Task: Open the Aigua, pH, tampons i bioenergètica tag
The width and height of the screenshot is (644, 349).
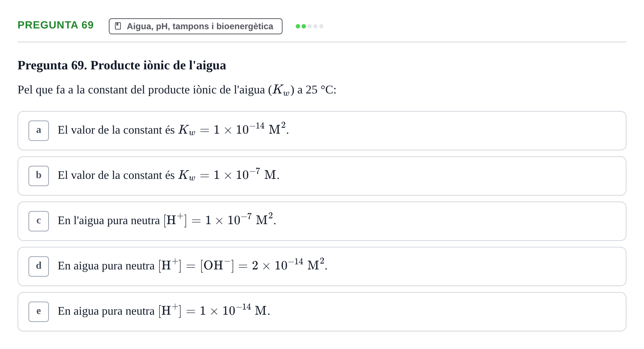Action: 196,26
